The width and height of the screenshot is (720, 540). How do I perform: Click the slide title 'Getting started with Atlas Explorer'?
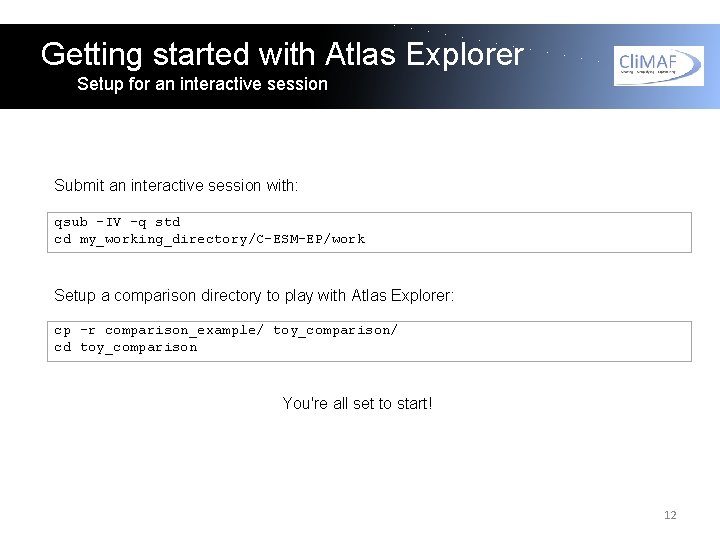[282, 54]
